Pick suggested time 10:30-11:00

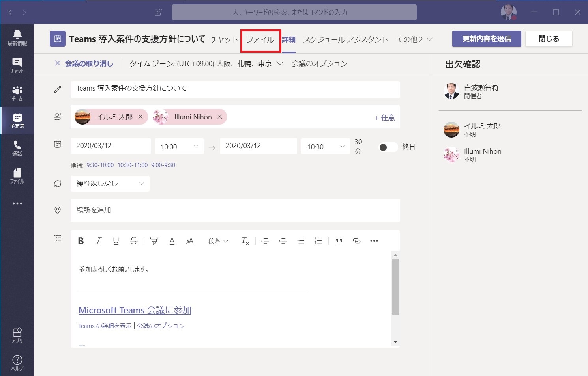(133, 165)
